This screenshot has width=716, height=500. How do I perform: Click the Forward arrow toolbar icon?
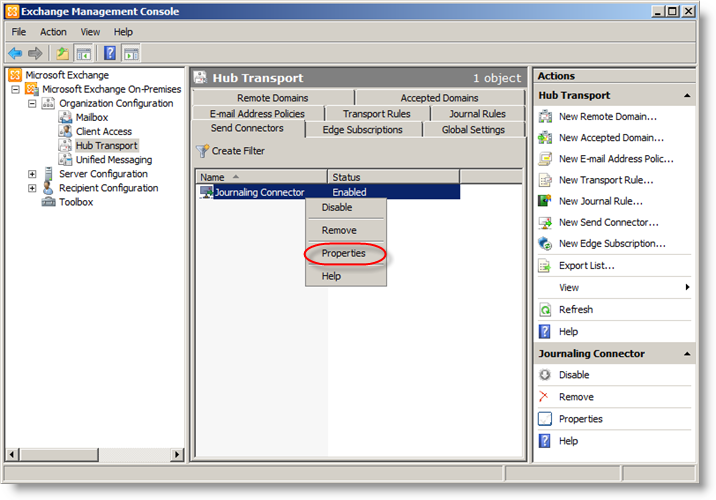pos(35,53)
